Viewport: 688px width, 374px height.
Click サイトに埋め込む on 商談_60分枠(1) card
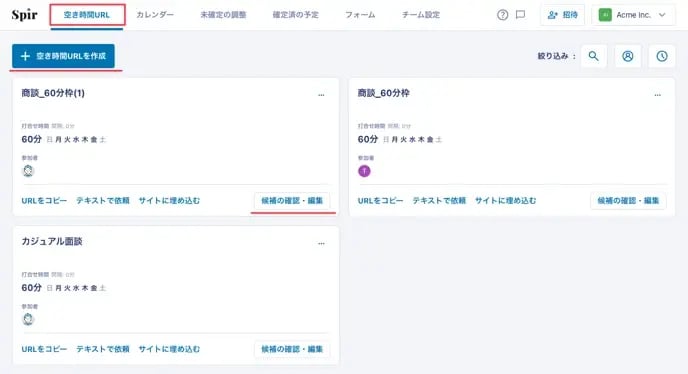point(169,201)
